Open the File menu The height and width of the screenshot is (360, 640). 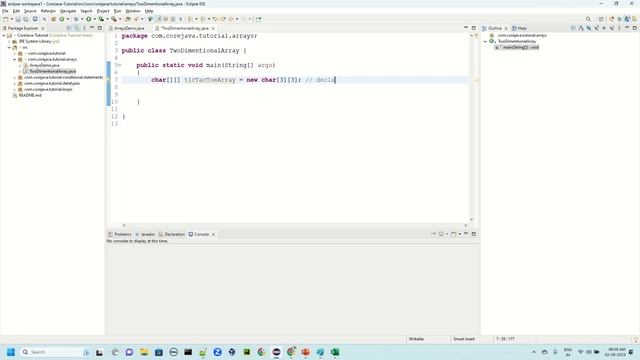pyautogui.click(x=5, y=11)
